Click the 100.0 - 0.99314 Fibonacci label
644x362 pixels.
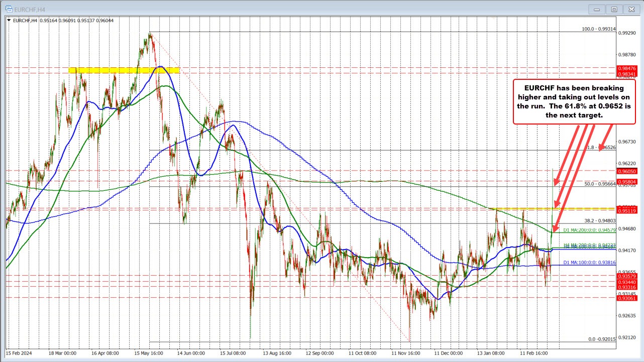[x=598, y=29]
